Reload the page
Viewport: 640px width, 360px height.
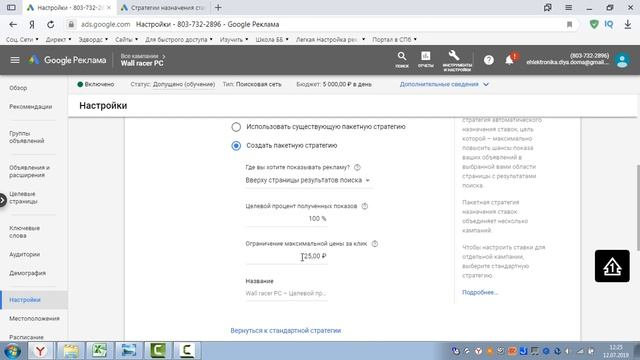[51, 24]
